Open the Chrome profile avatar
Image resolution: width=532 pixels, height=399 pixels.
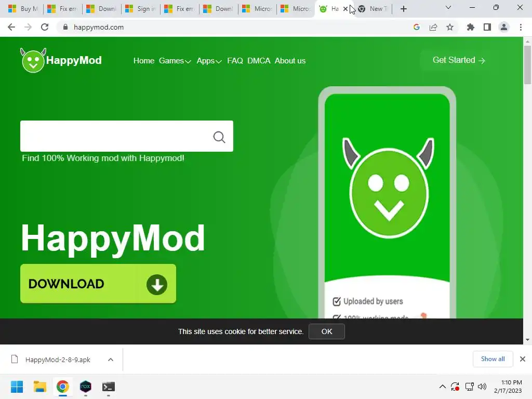point(504,27)
